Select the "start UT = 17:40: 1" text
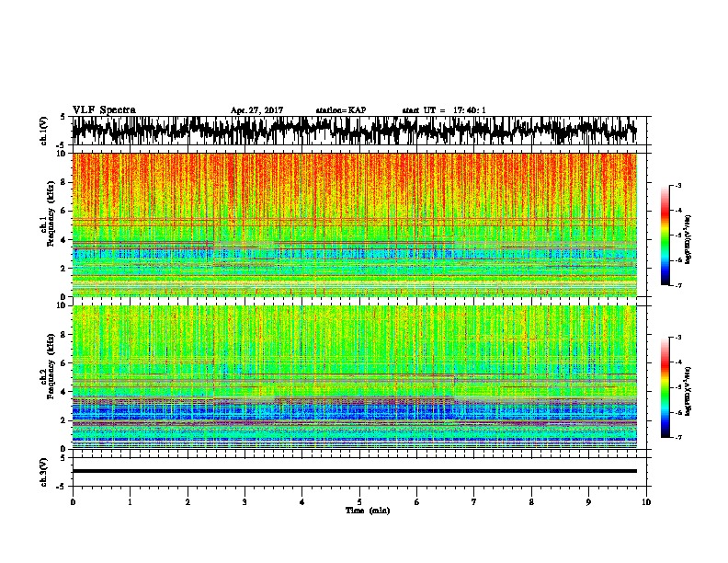The height and width of the screenshot is (563, 728). [x=444, y=110]
